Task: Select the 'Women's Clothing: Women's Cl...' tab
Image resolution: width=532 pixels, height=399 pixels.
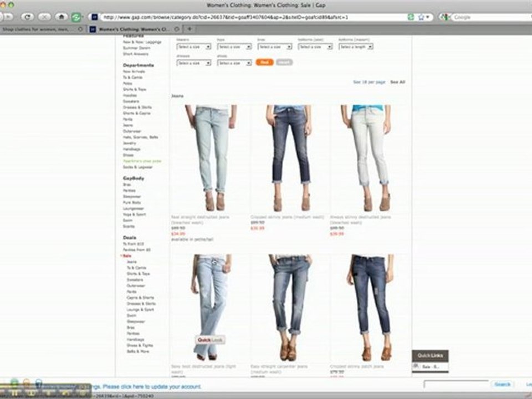Action: coord(134,29)
